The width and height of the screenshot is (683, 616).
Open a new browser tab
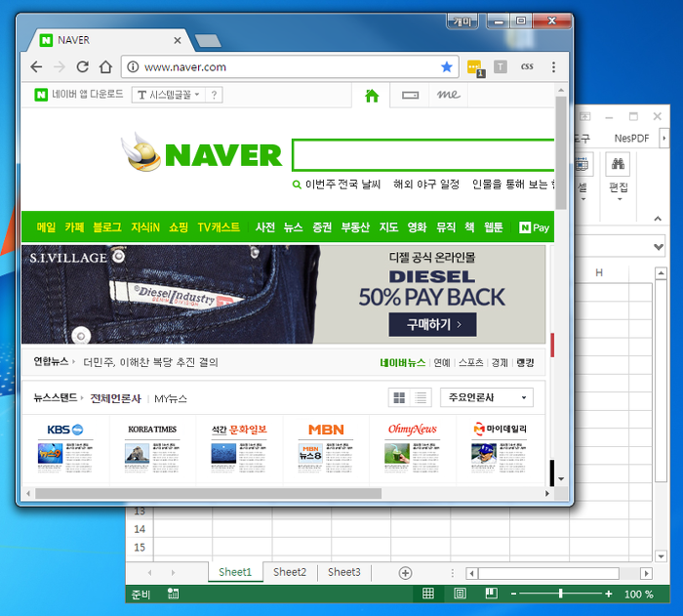pyautogui.click(x=208, y=41)
